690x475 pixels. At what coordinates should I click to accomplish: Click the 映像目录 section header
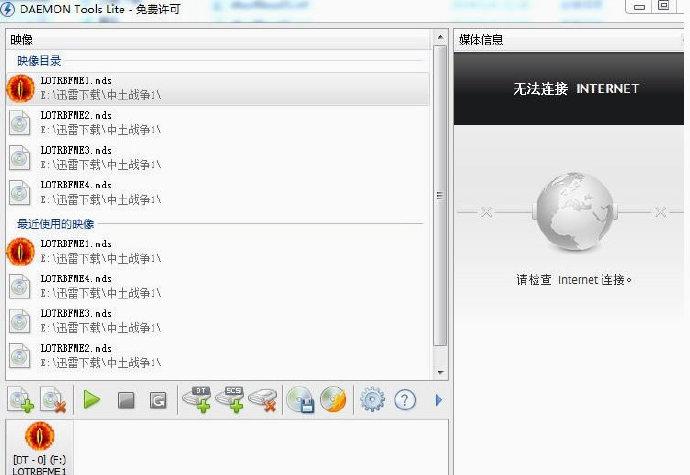coord(39,61)
